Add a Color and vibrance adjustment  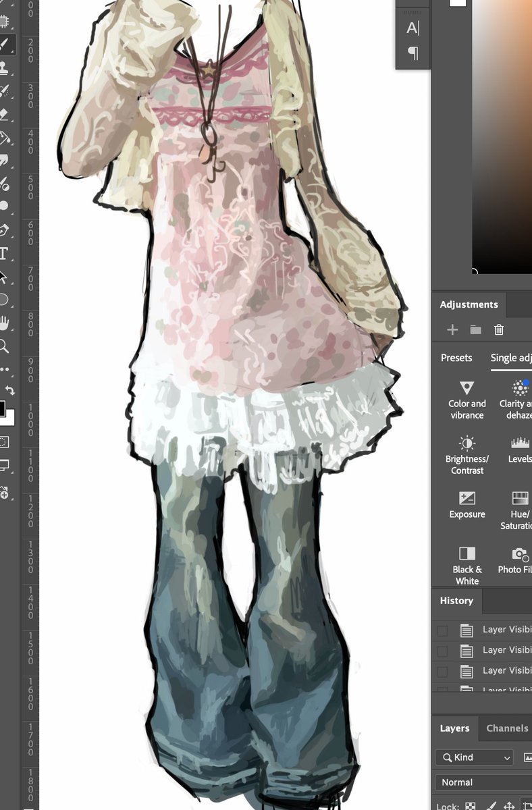[x=467, y=400]
